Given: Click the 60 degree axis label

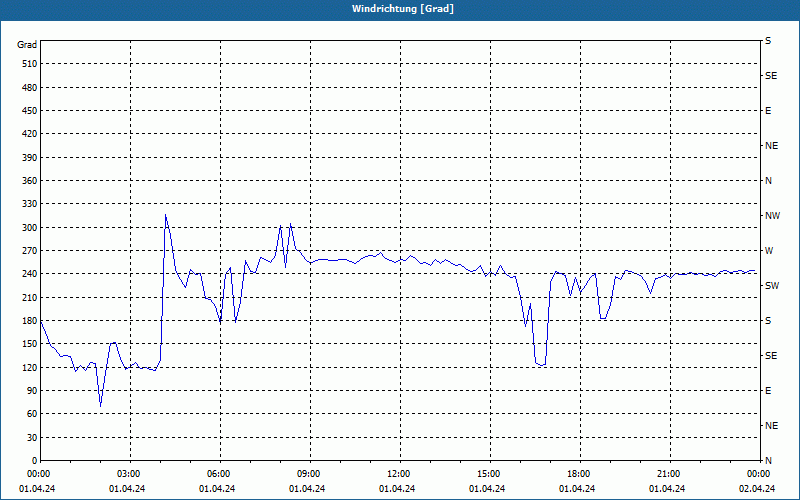Looking at the screenshot, I should coord(32,414).
